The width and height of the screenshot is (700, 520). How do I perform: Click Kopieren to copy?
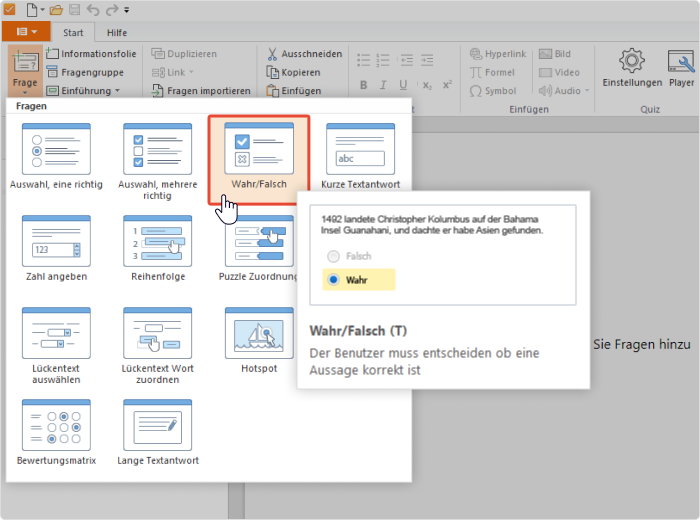(x=293, y=72)
